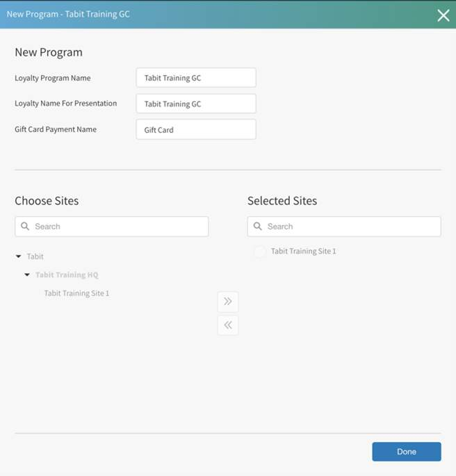Collapse the Tabit Training HQ node arrow
The height and width of the screenshot is (476, 456).
pyautogui.click(x=28, y=275)
